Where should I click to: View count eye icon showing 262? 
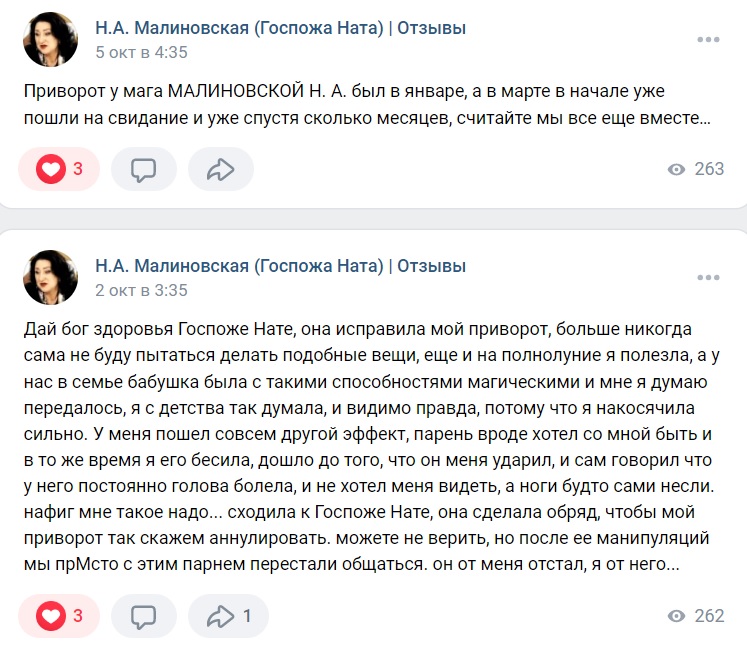pos(676,616)
